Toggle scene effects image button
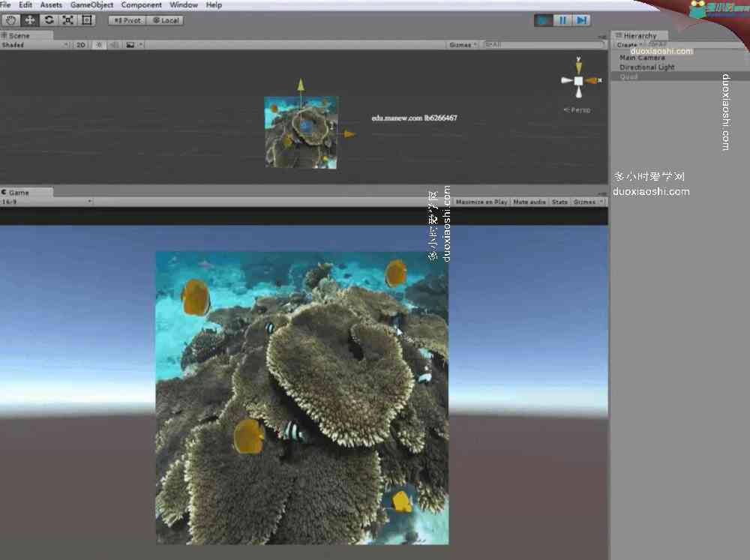Screen dimensions: 750x560 (130, 45)
